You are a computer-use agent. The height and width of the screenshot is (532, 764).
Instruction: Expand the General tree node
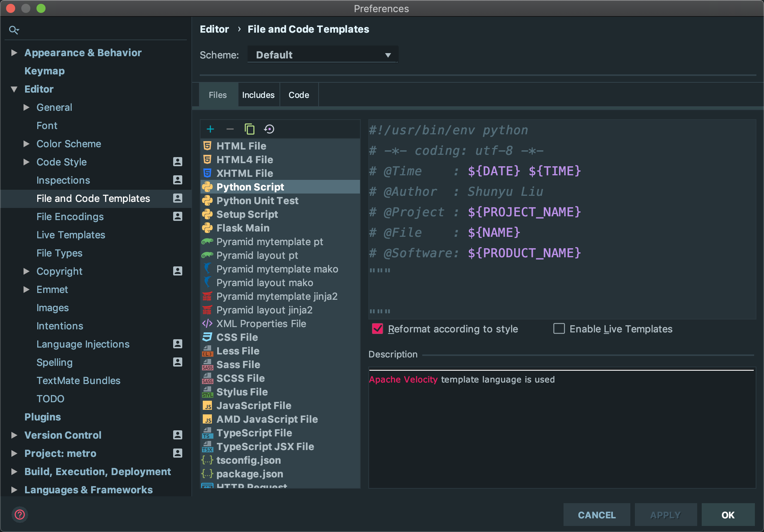pos(26,107)
